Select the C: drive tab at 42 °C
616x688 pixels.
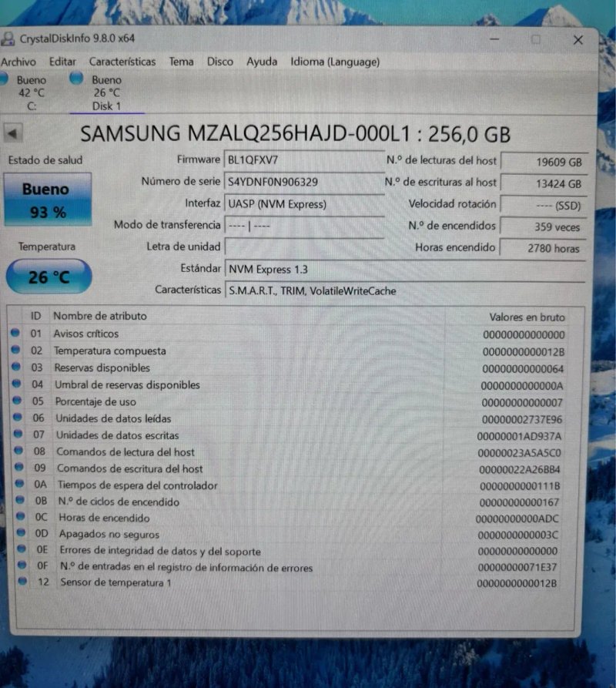(26, 92)
